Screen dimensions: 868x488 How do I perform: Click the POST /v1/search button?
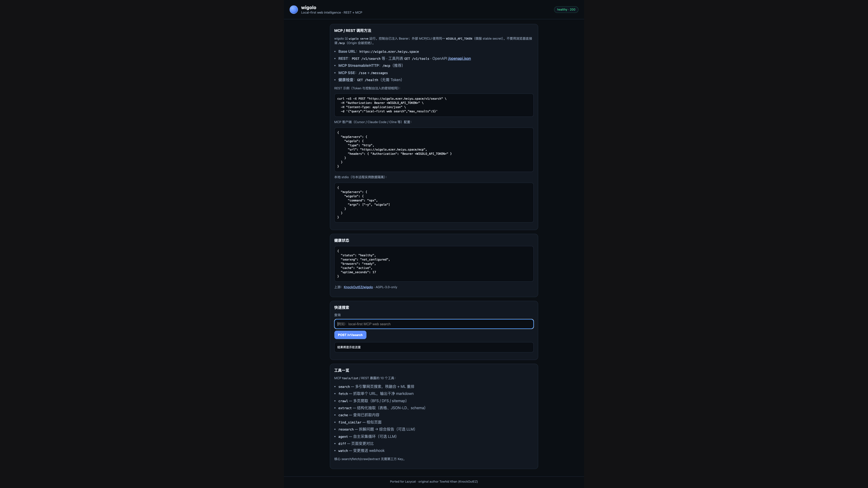click(x=350, y=335)
